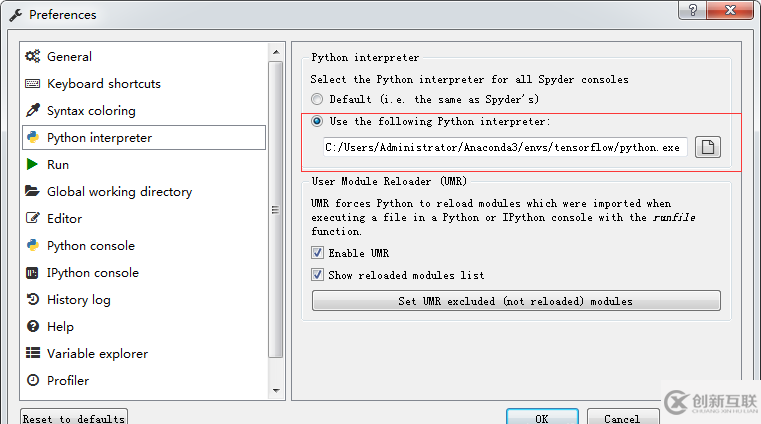Open Global working directory settings
761x424 pixels.
point(119,192)
